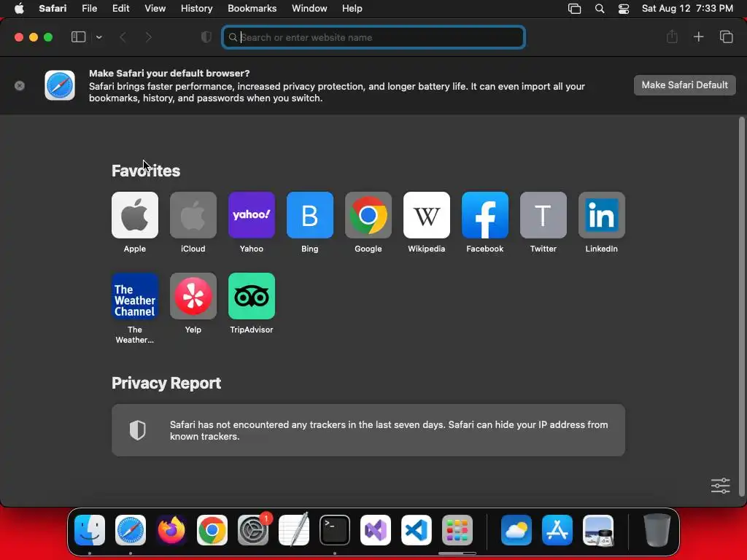Focus the search or website address field
This screenshot has width=747, height=560.
(373, 37)
